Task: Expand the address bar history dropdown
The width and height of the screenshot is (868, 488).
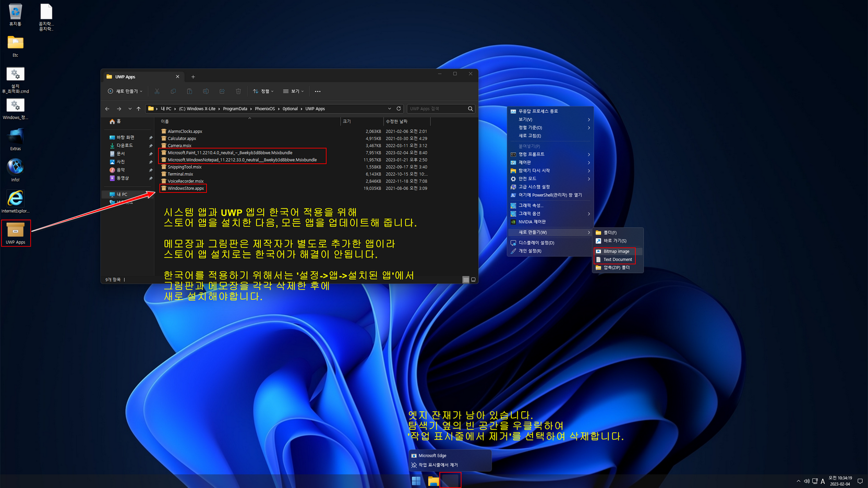Action: coord(389,108)
